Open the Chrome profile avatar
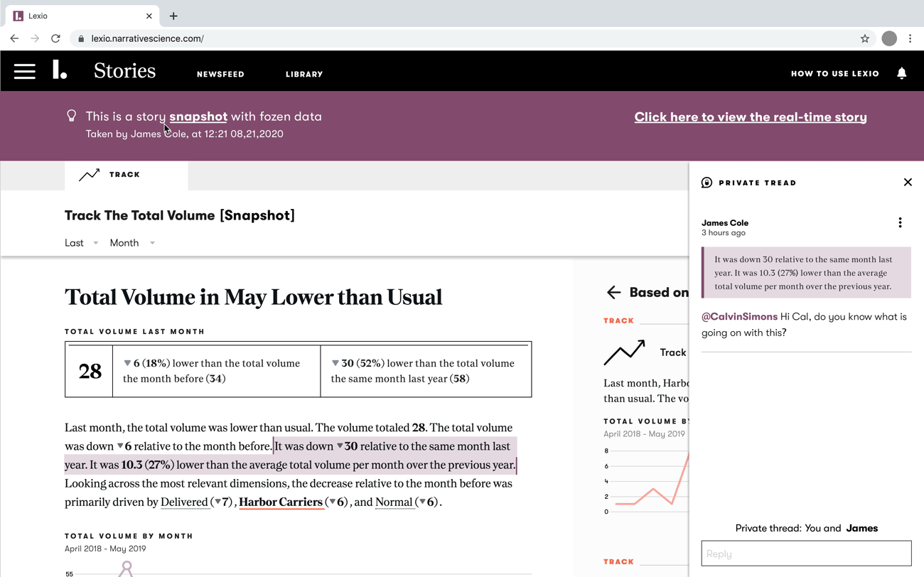 pos(889,38)
